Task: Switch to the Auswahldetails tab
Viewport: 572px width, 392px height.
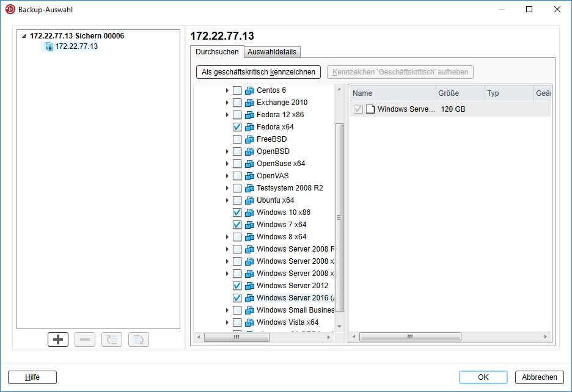Action: coord(272,52)
